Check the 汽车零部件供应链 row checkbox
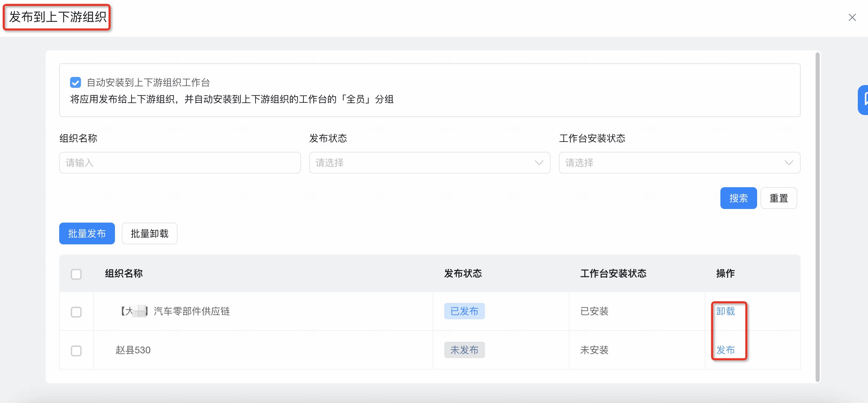The height and width of the screenshot is (403, 868). point(76,312)
